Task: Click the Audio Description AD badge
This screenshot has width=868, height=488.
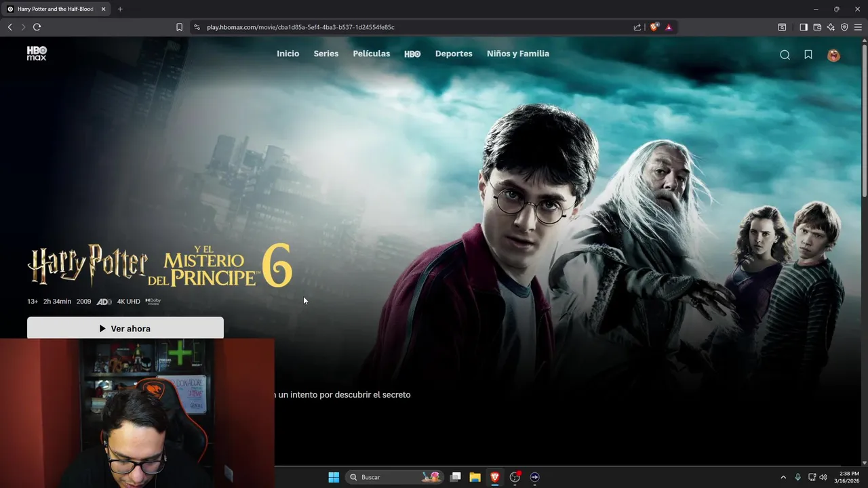Action: click(x=104, y=302)
